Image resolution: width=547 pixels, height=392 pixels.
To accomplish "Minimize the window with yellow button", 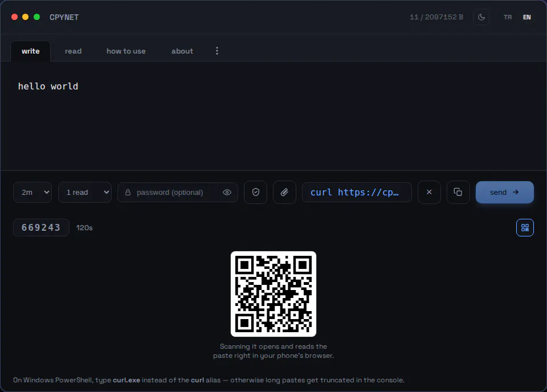I will (26, 17).
